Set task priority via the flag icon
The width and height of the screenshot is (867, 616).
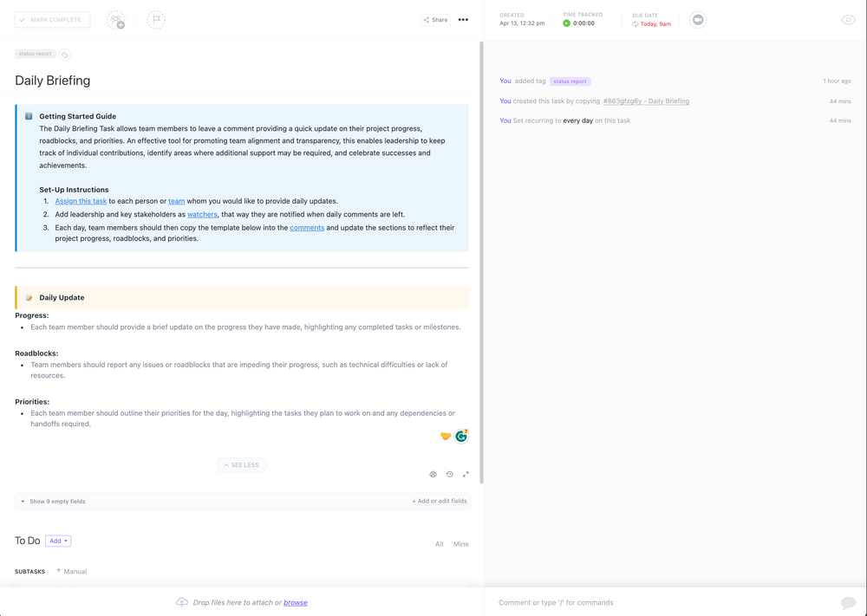[x=156, y=19]
